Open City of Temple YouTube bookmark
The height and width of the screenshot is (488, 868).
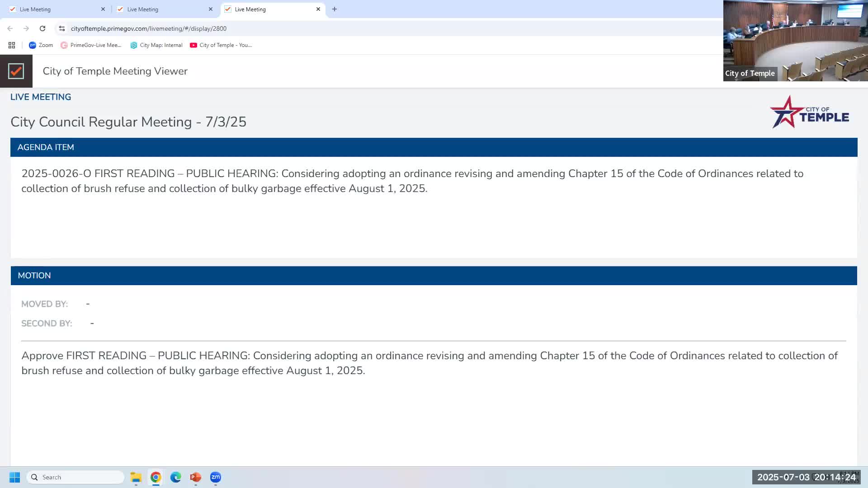pyautogui.click(x=221, y=45)
